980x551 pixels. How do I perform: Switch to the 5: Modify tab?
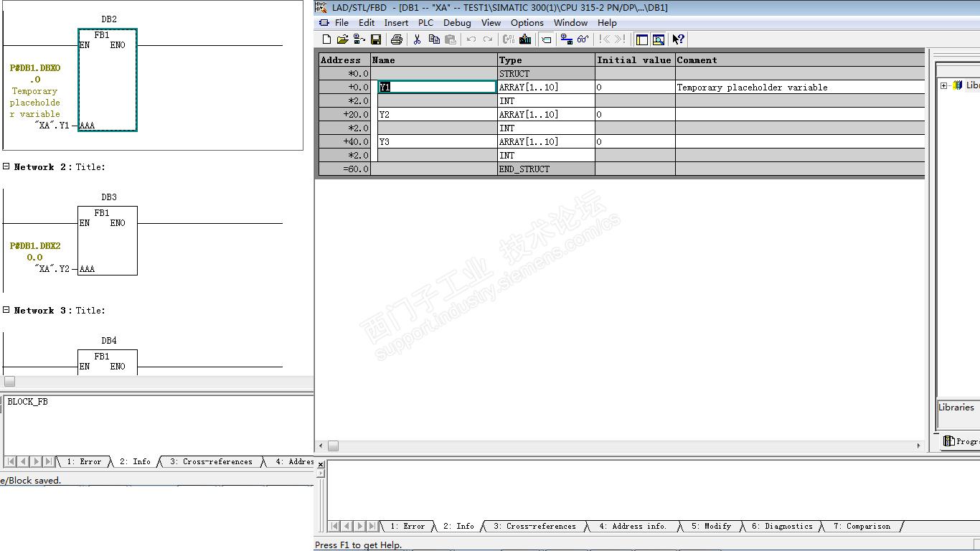click(x=711, y=526)
